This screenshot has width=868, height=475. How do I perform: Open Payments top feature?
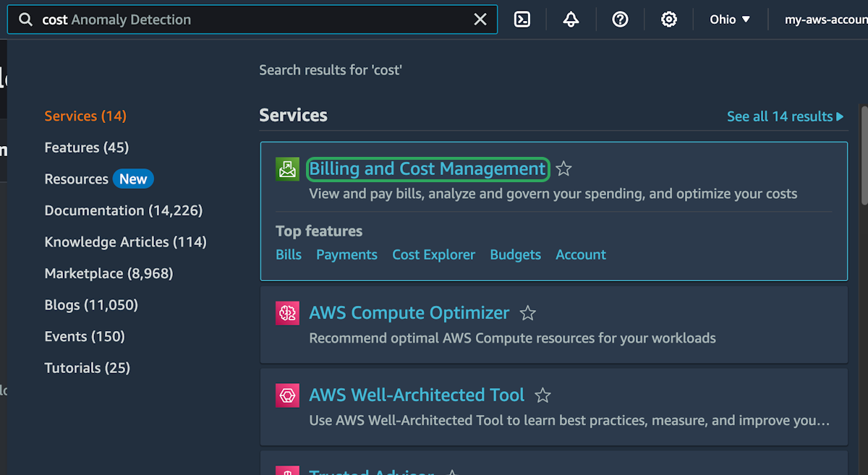pos(346,254)
